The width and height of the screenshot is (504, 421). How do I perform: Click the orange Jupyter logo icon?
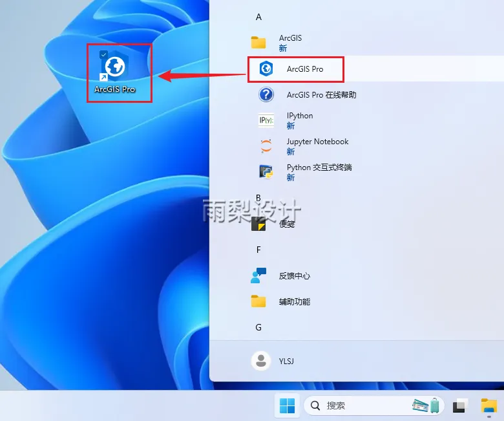pos(266,146)
